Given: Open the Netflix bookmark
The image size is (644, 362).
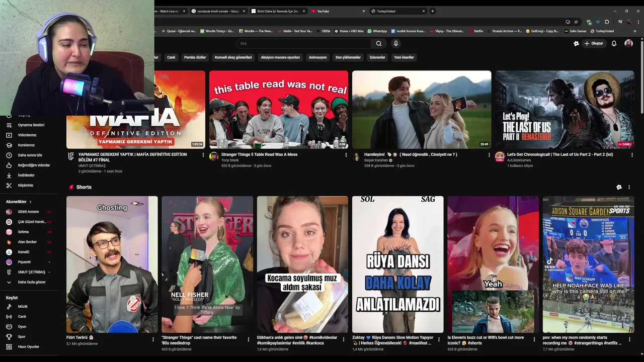Looking at the screenshot, I should pos(475,31).
